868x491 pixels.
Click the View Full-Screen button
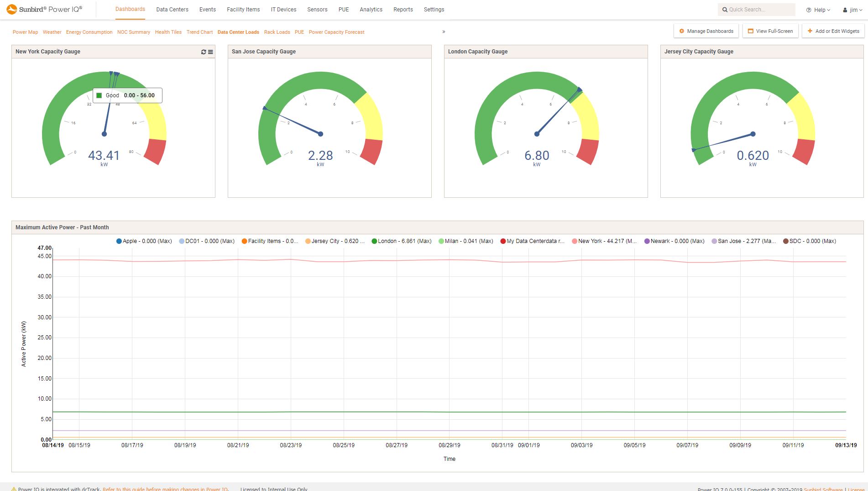pos(770,31)
